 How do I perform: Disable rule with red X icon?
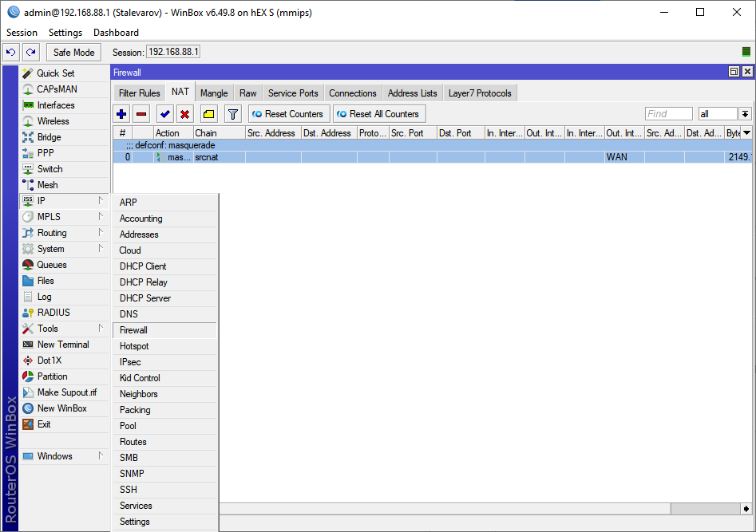(x=184, y=114)
